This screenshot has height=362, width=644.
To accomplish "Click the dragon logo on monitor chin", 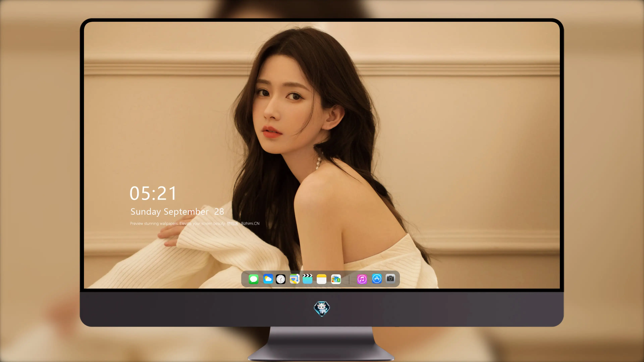I will click(x=322, y=309).
